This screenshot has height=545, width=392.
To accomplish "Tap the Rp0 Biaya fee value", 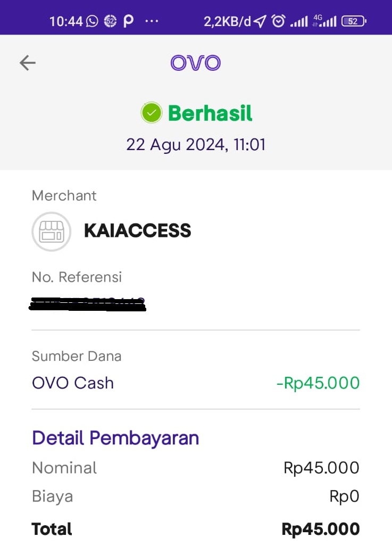I will [344, 497].
